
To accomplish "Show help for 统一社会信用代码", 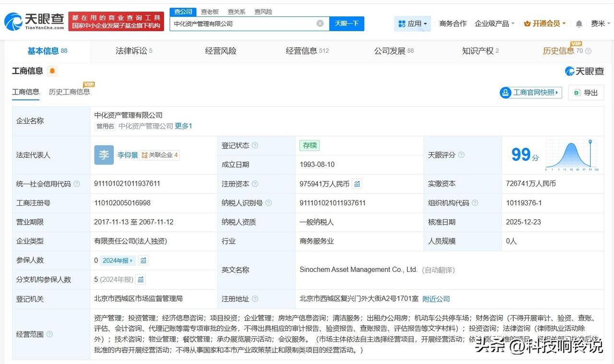I will click(77, 184).
